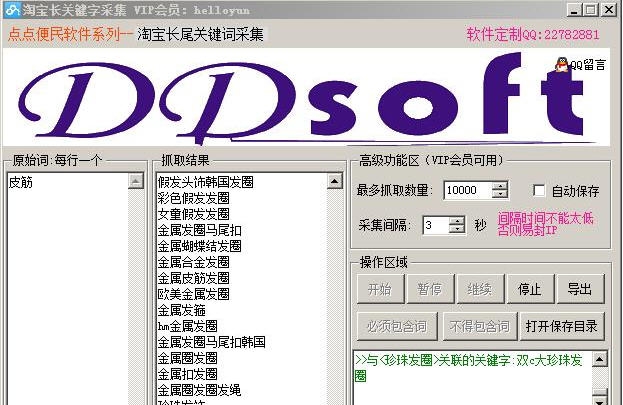Click the up arrow of the 原始词 scrollbar
Image resolution: width=623 pixels, height=405 pixels.
pyautogui.click(x=135, y=181)
